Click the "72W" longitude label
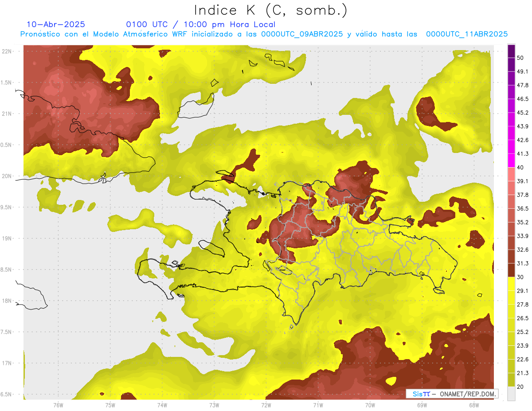Image resolution: width=532 pixels, height=411 pixels. tap(266, 405)
